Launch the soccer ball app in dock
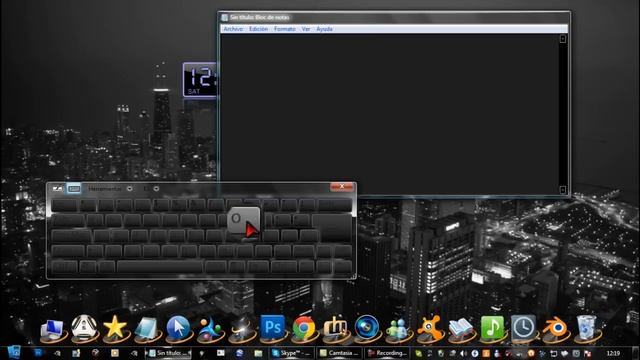The width and height of the screenshot is (640, 360). pyautogui.click(x=84, y=328)
